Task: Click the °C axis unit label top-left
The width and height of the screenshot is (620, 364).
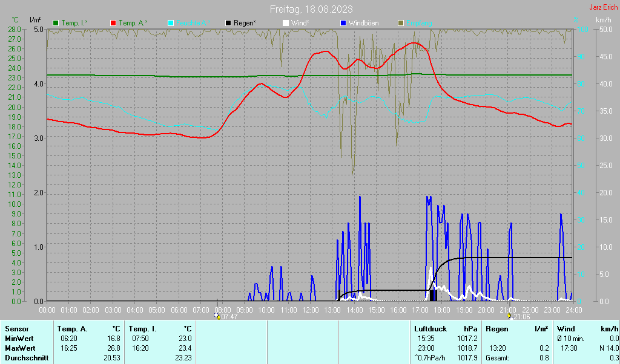Action: (15, 20)
